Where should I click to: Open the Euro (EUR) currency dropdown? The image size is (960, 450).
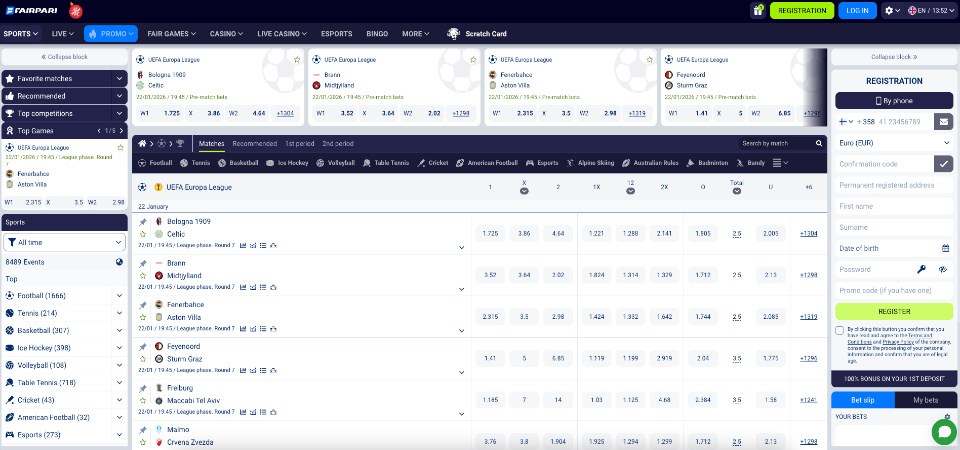[x=894, y=143]
